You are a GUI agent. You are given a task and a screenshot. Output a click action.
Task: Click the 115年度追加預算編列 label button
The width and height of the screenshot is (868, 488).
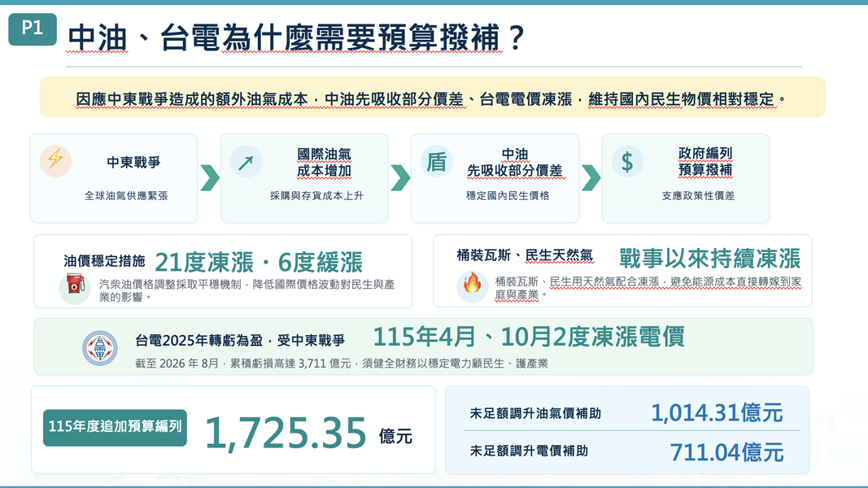pos(116,427)
